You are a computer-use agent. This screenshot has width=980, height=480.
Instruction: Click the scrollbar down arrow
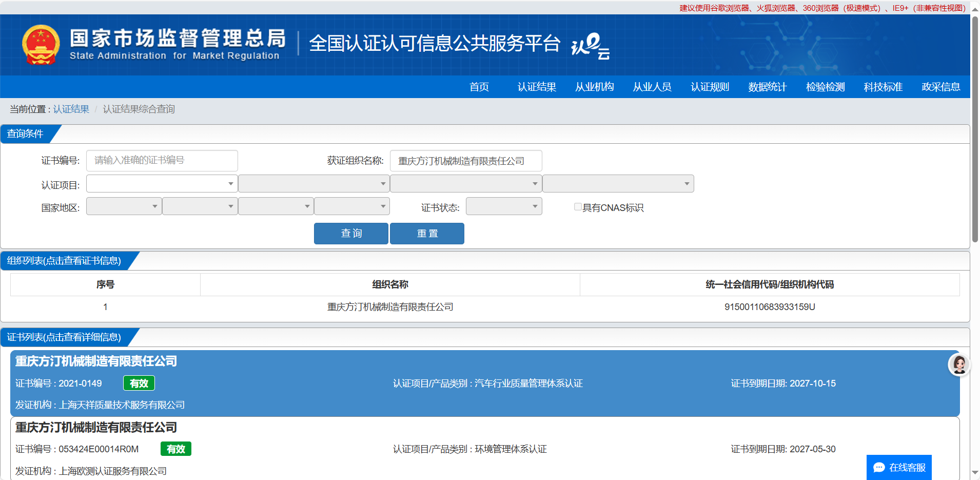tap(975, 473)
